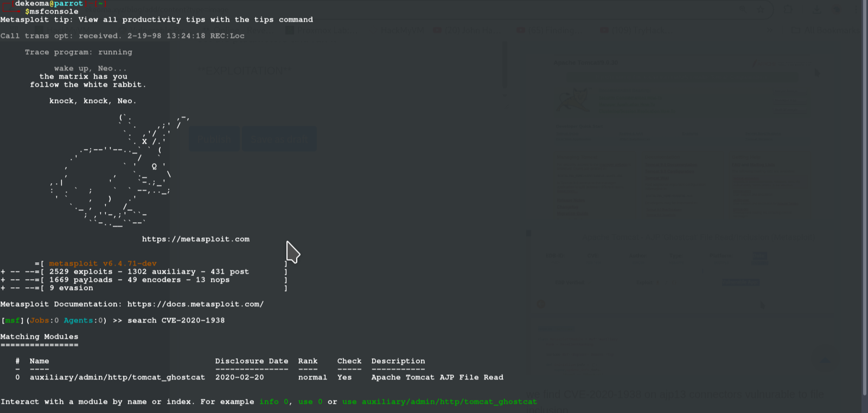
Task: Click the 'Metasploit tip' line
Action: click(156, 20)
